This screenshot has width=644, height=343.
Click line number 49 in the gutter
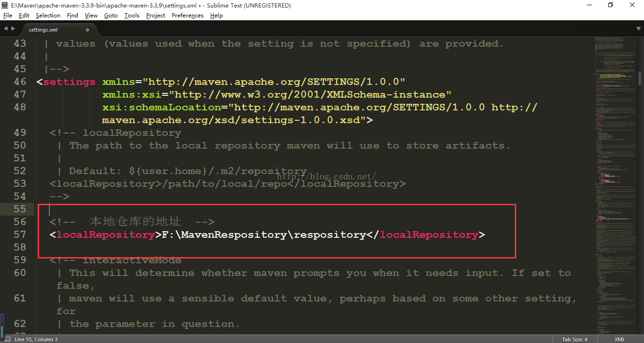coord(20,133)
